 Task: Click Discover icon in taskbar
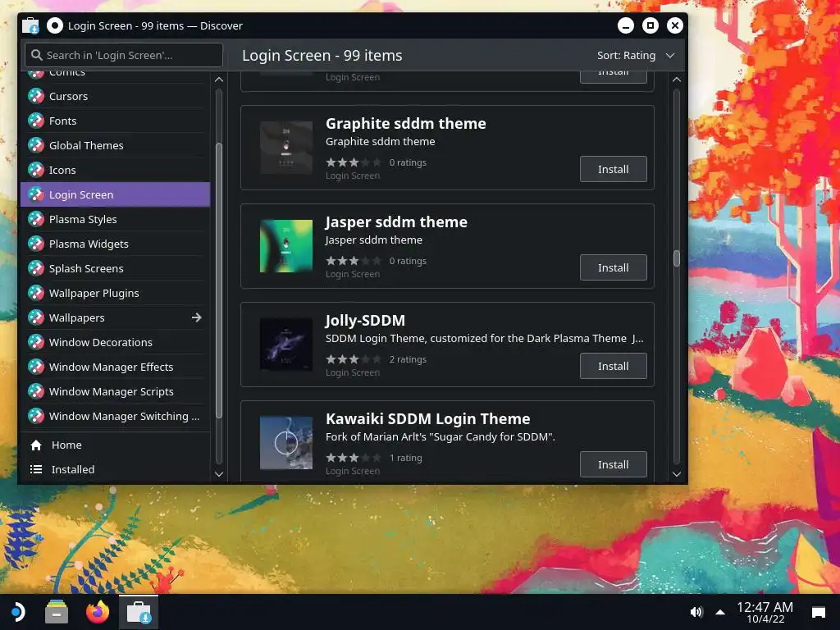click(x=139, y=612)
